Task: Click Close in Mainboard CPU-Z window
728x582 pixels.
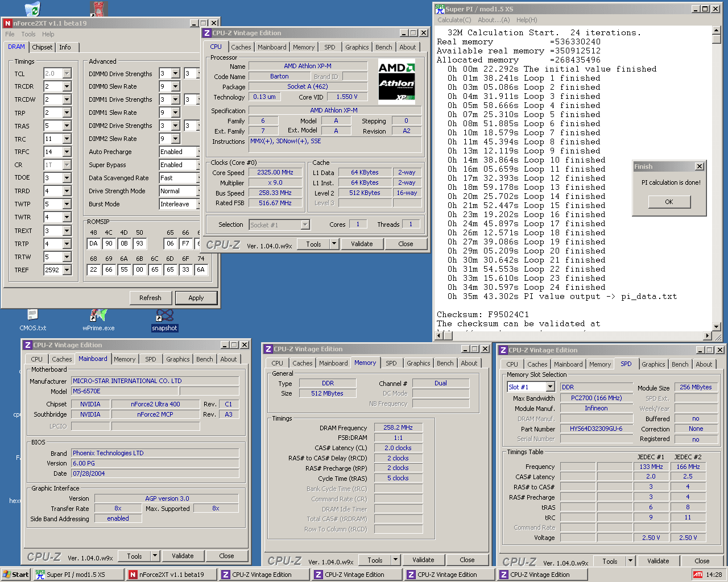Action: click(226, 556)
